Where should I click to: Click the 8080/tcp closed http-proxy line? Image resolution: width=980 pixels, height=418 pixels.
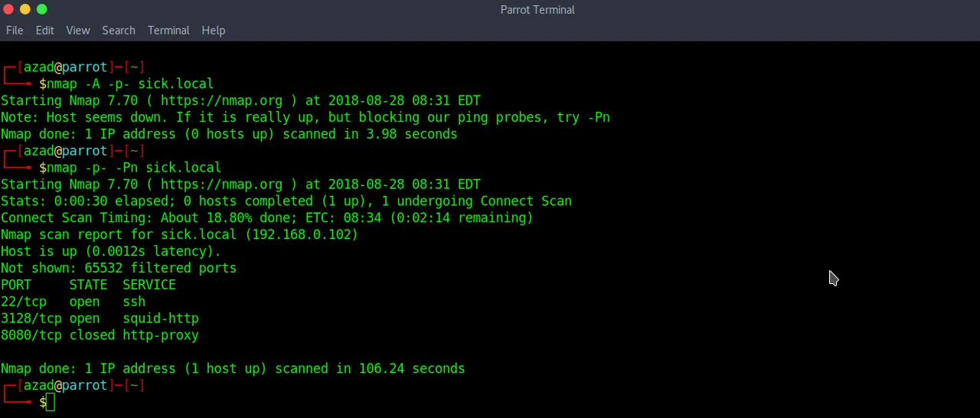[100, 335]
